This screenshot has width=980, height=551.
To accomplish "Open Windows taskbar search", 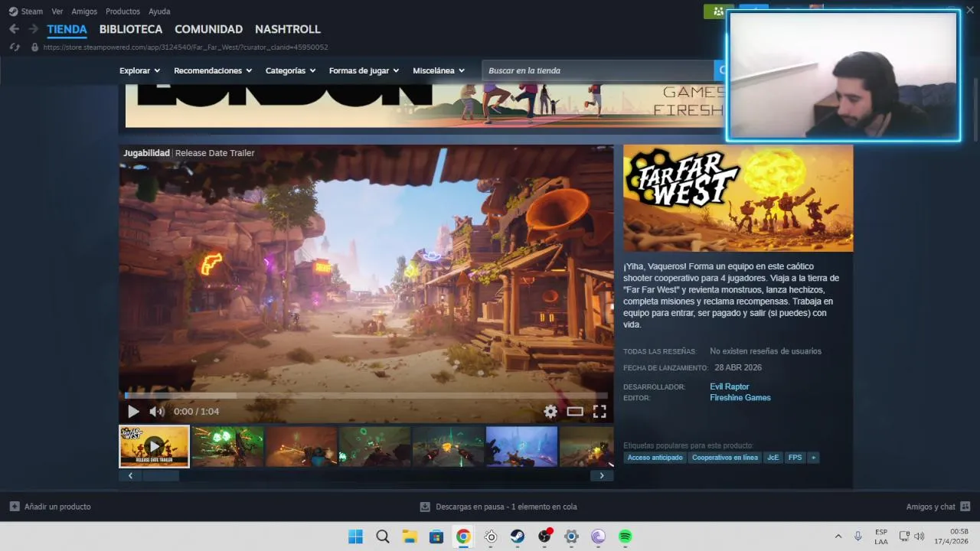I will click(x=383, y=536).
